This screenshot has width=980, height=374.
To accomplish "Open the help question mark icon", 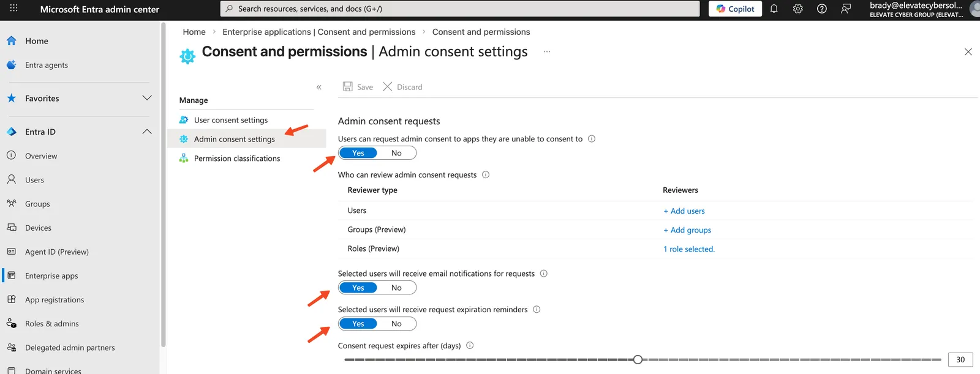I will pyautogui.click(x=822, y=9).
